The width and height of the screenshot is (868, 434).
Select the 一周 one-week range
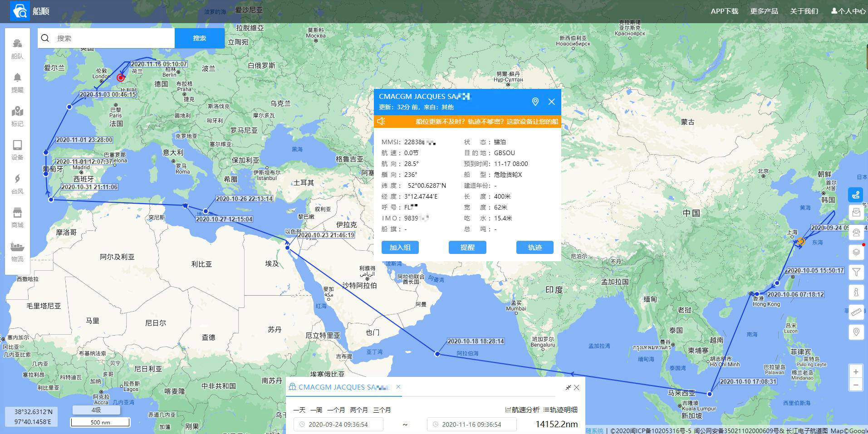point(316,410)
